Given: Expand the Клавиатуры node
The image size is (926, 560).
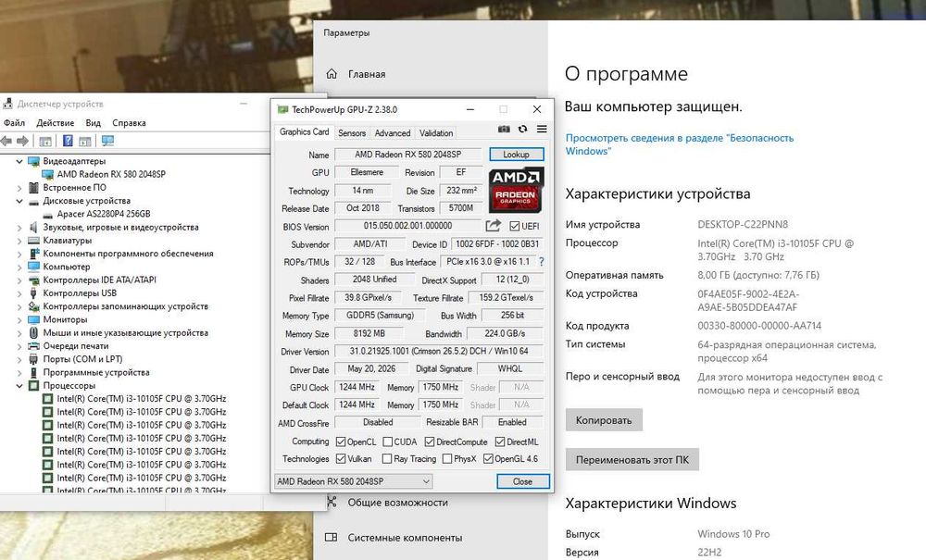Looking at the screenshot, I should (x=19, y=240).
